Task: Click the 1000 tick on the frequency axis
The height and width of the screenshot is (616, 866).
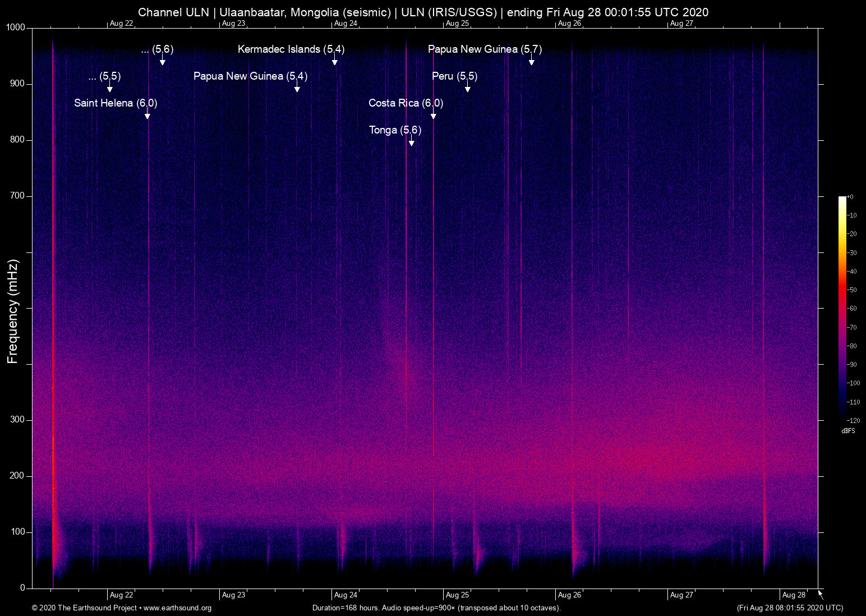Action: [15, 27]
